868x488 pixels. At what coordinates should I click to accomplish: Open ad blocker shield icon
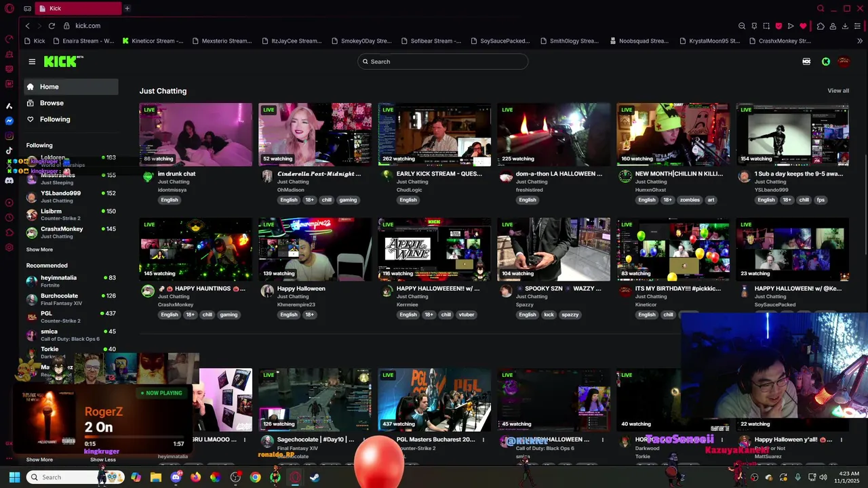[x=778, y=26]
